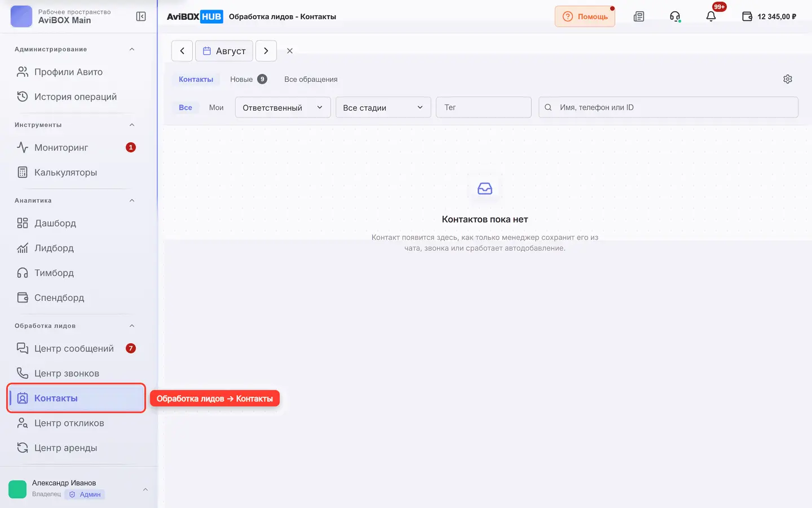This screenshot has width=812, height=508.
Task: Go to previous month arrow
Action: point(182,51)
